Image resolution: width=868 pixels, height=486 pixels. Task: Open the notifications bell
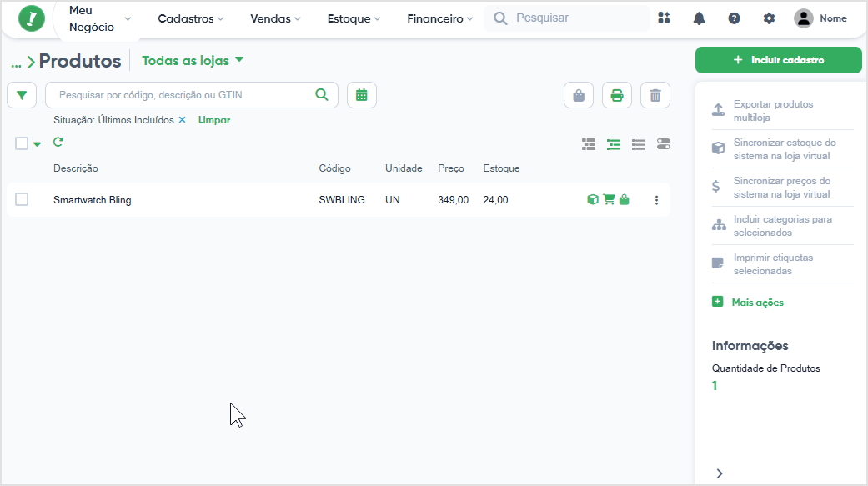(699, 18)
